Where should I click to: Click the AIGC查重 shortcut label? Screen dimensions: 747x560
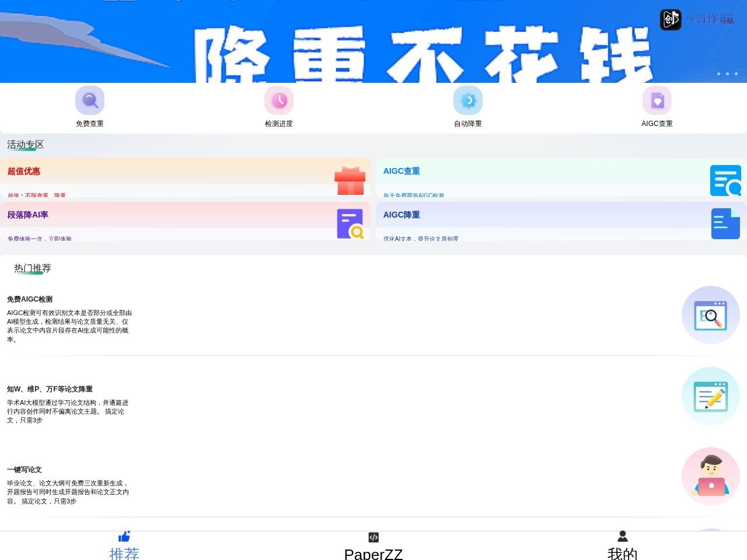point(657,124)
